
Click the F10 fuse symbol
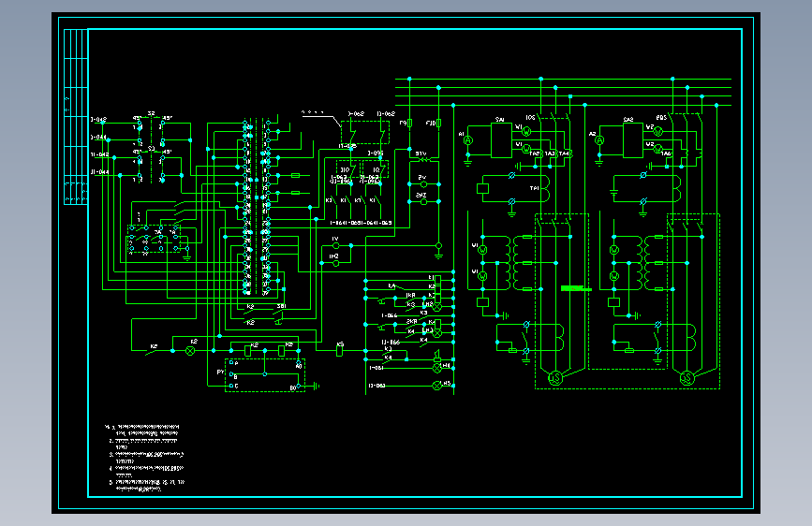coord(438,124)
